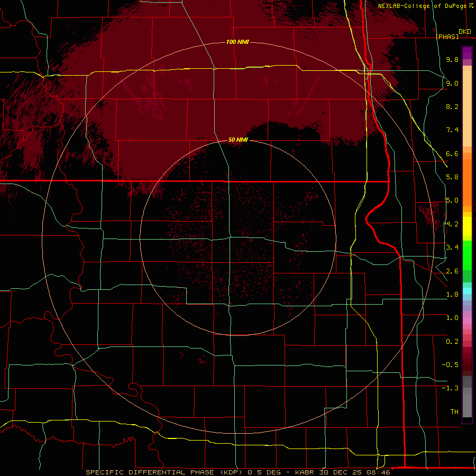Click the gray TH segment of the color bar
The width and height of the screenshot is (476, 476).
click(x=467, y=405)
